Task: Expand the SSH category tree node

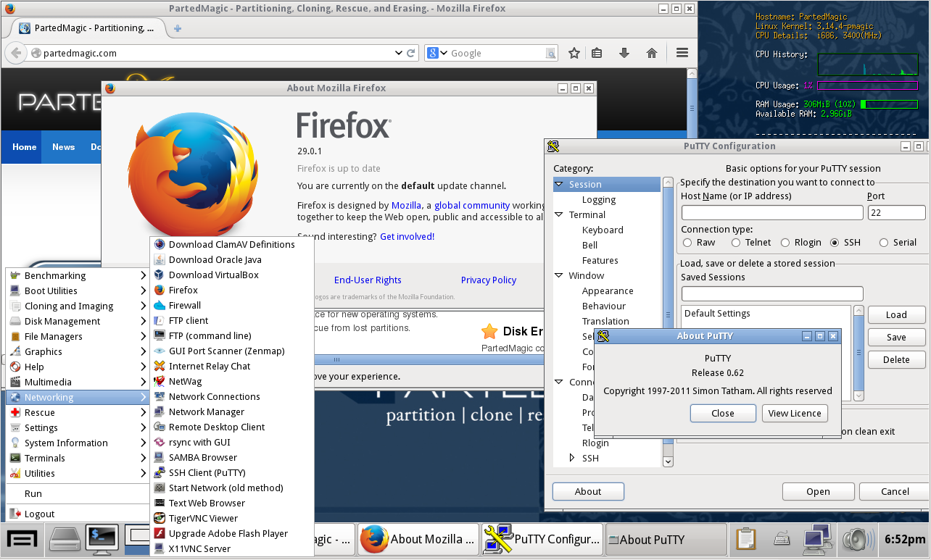Action: coord(572,458)
